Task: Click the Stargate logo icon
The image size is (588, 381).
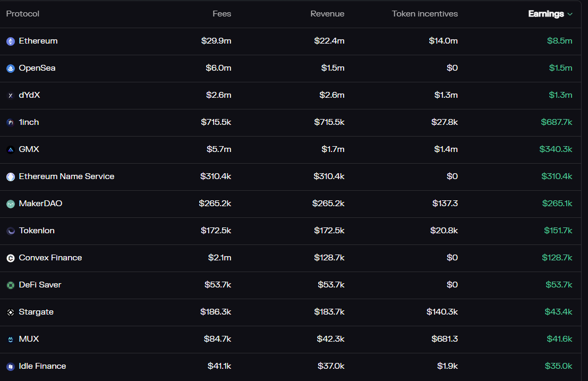Action: pos(11,312)
